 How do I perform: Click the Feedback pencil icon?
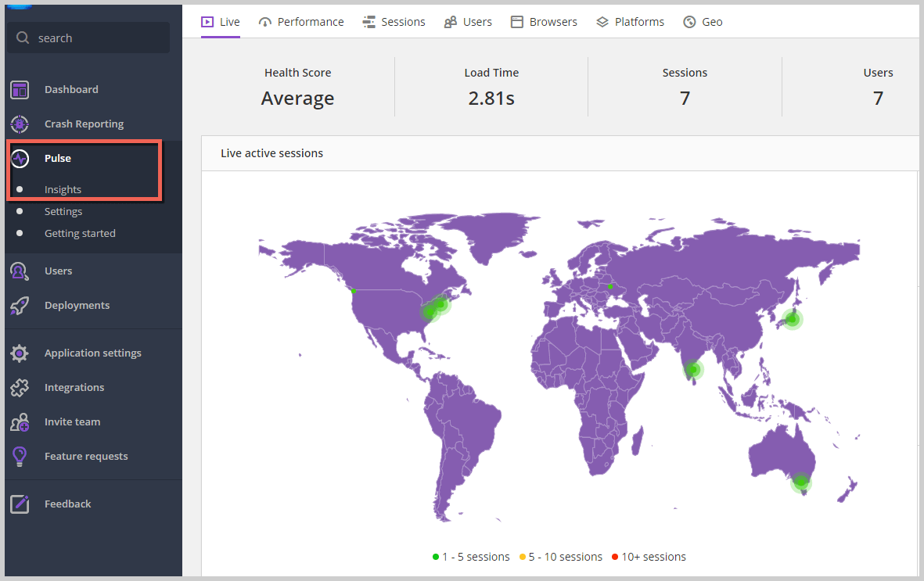(x=20, y=504)
